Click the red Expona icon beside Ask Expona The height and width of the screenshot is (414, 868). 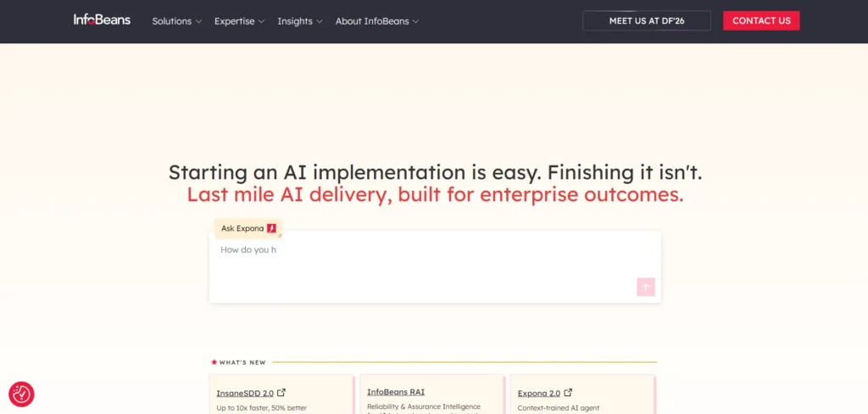point(271,228)
